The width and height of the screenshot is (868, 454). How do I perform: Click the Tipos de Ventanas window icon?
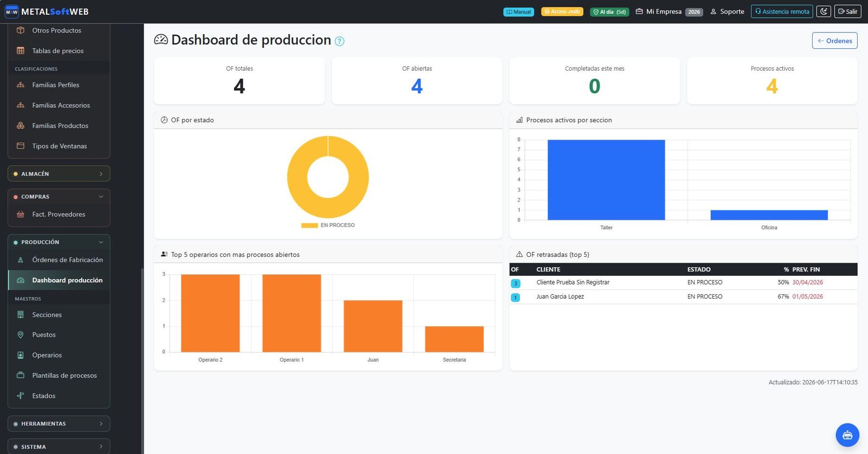(x=21, y=146)
